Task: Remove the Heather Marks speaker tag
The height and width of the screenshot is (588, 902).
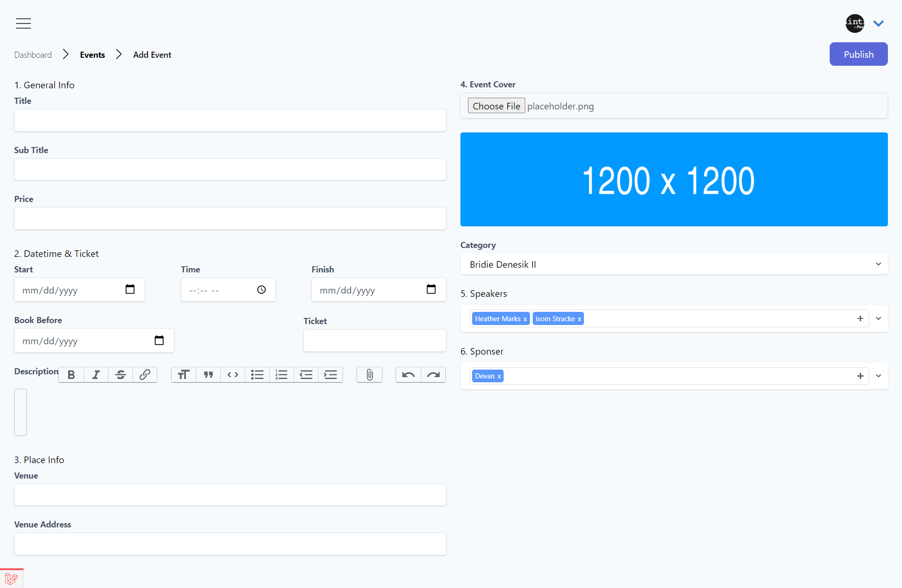Action: 525,319
